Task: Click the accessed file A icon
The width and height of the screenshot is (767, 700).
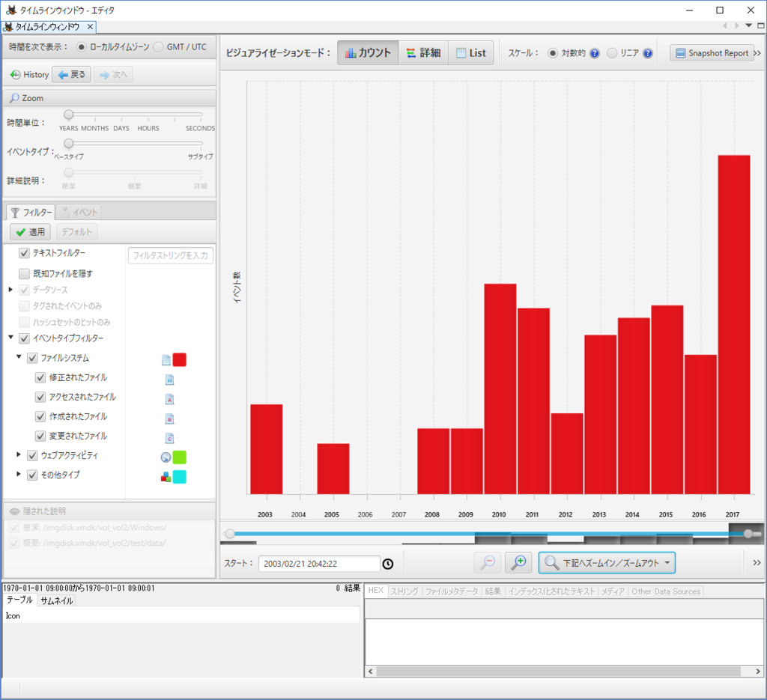Action: [x=170, y=399]
